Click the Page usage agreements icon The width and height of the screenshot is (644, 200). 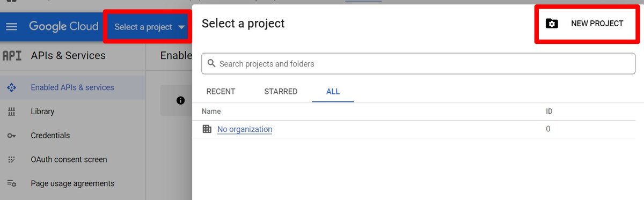coord(11,184)
